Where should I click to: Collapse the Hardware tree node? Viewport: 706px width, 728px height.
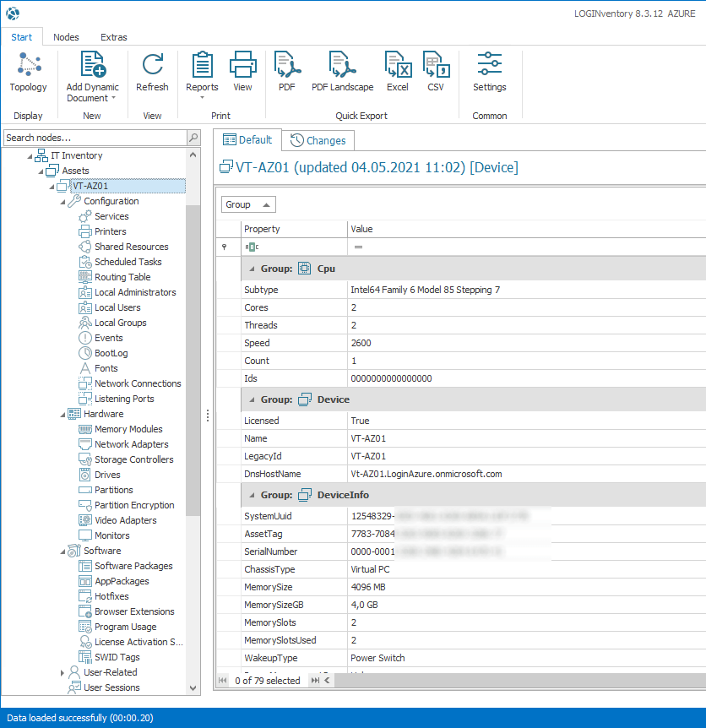[x=63, y=415]
